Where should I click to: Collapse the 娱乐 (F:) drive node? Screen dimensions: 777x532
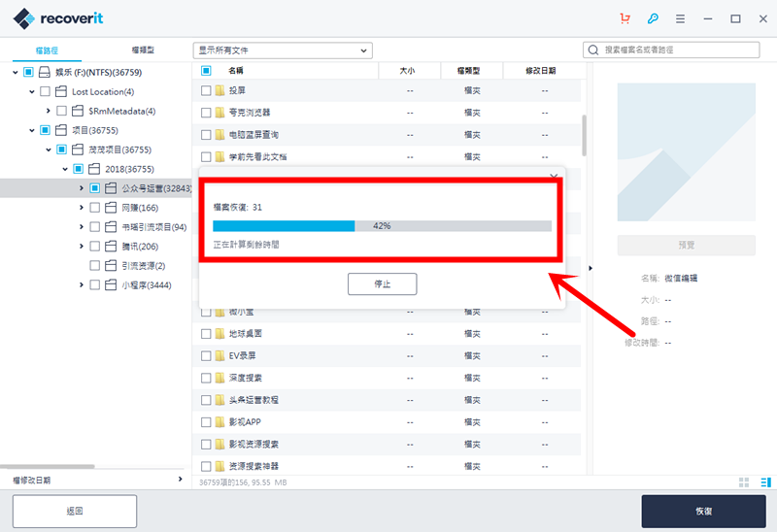pos(16,72)
